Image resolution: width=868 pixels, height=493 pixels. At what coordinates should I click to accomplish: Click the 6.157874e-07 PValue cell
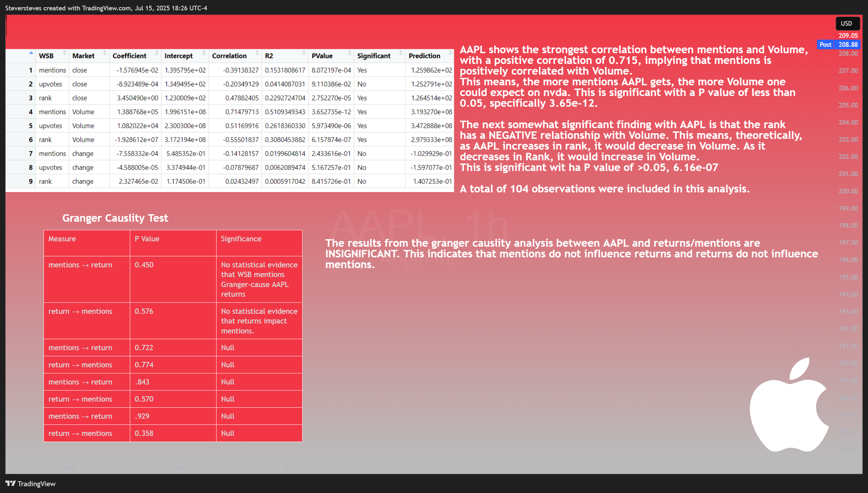click(x=331, y=140)
